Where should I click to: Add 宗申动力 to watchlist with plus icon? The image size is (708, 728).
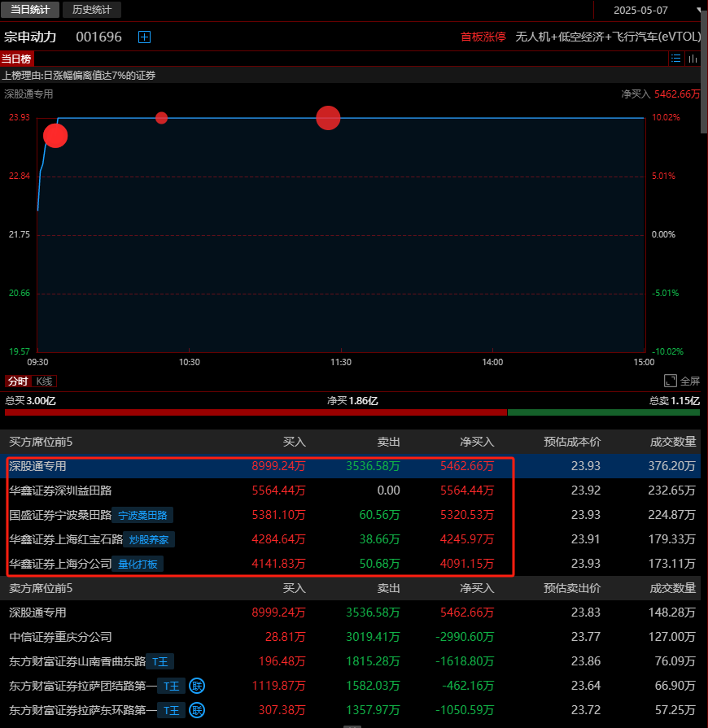tap(145, 37)
